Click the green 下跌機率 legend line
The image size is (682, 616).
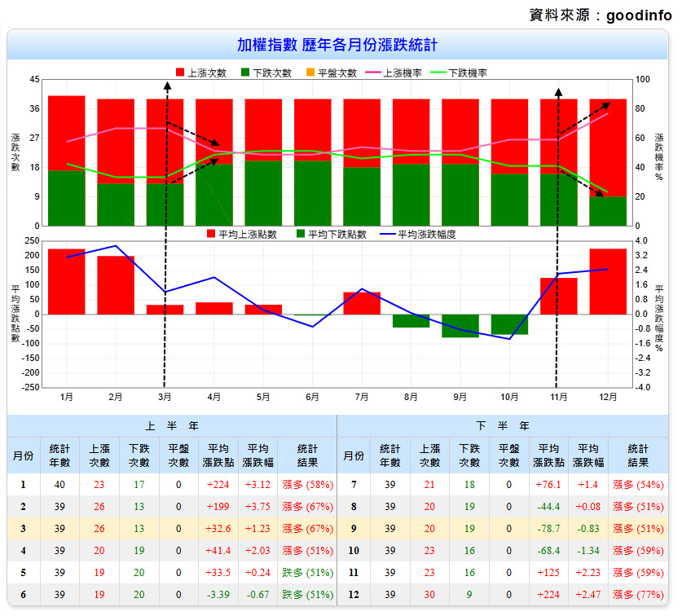pyautogui.click(x=436, y=73)
